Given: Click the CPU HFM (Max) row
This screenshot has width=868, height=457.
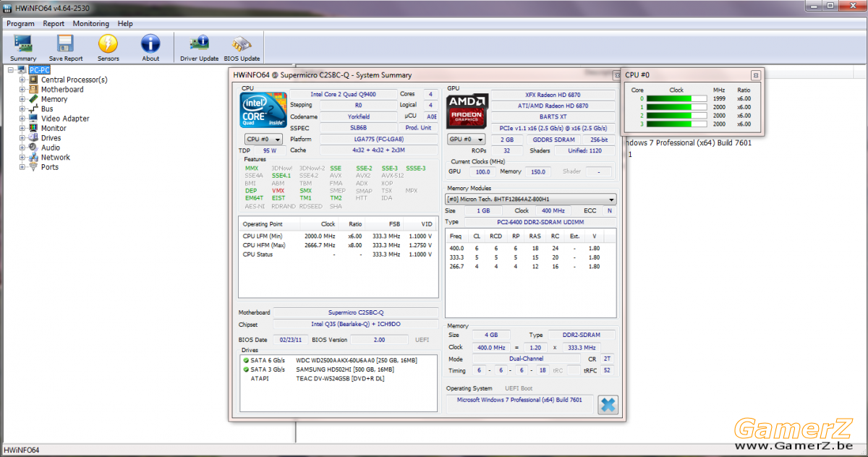Looking at the screenshot, I should pyautogui.click(x=338, y=245).
